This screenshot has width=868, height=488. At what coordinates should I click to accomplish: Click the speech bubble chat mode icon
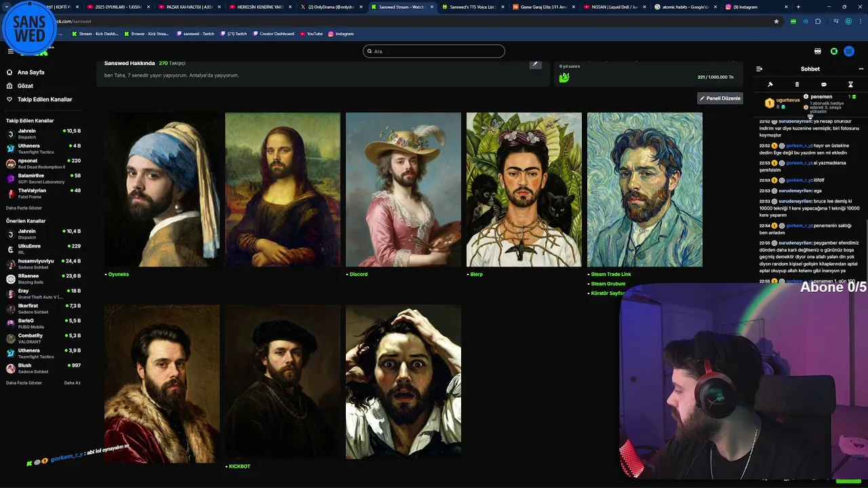[x=824, y=85]
